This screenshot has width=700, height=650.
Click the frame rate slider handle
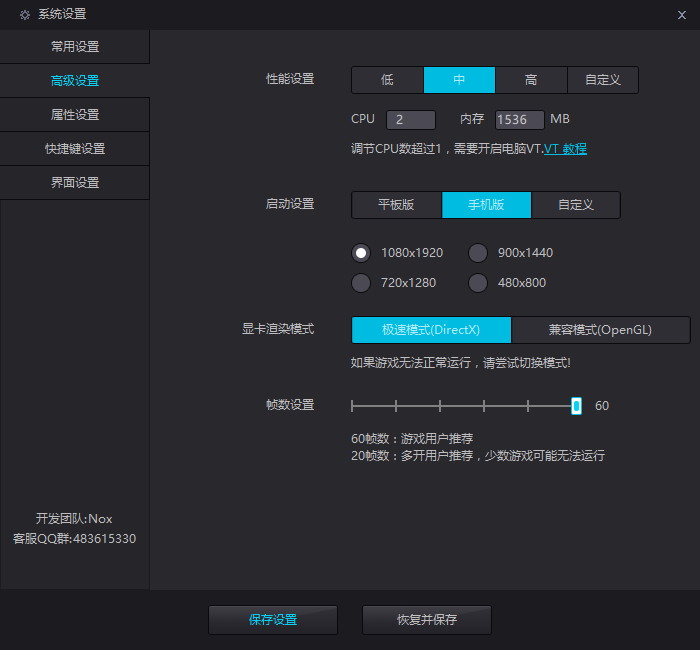576,406
